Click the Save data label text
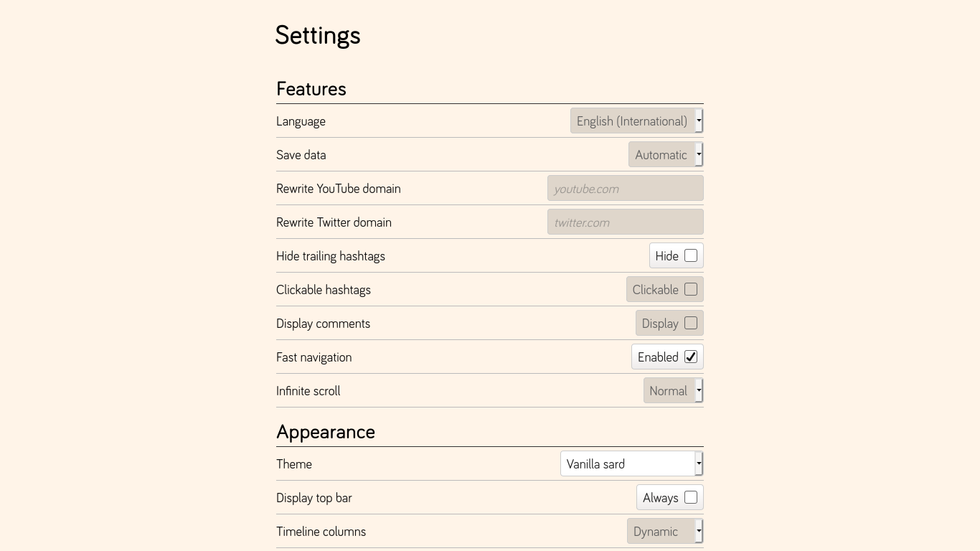The image size is (980, 551). click(301, 155)
